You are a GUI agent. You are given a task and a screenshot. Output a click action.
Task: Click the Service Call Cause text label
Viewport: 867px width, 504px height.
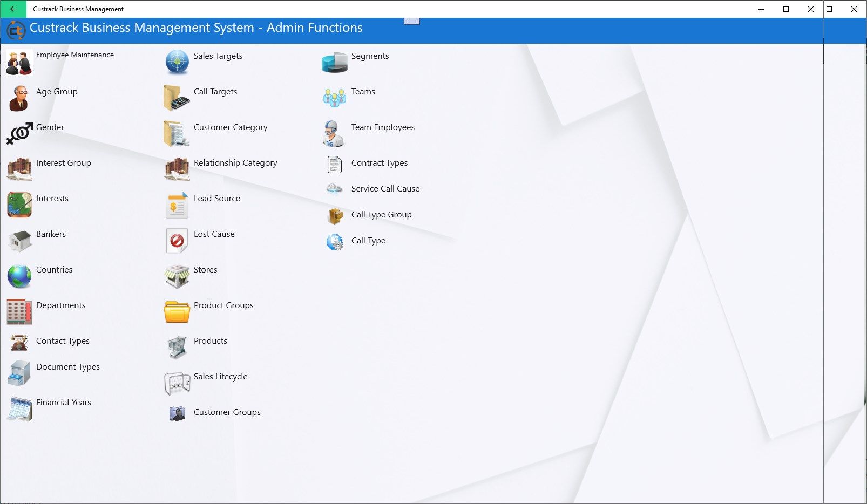pos(385,189)
